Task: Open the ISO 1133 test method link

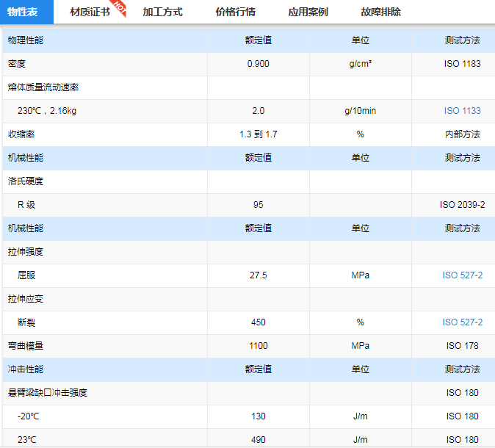Action: pos(462,111)
